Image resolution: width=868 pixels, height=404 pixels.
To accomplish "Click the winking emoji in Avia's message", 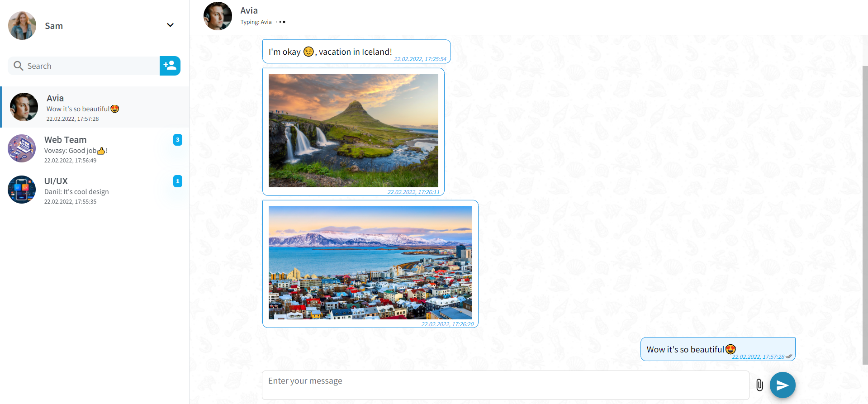I will coord(308,52).
